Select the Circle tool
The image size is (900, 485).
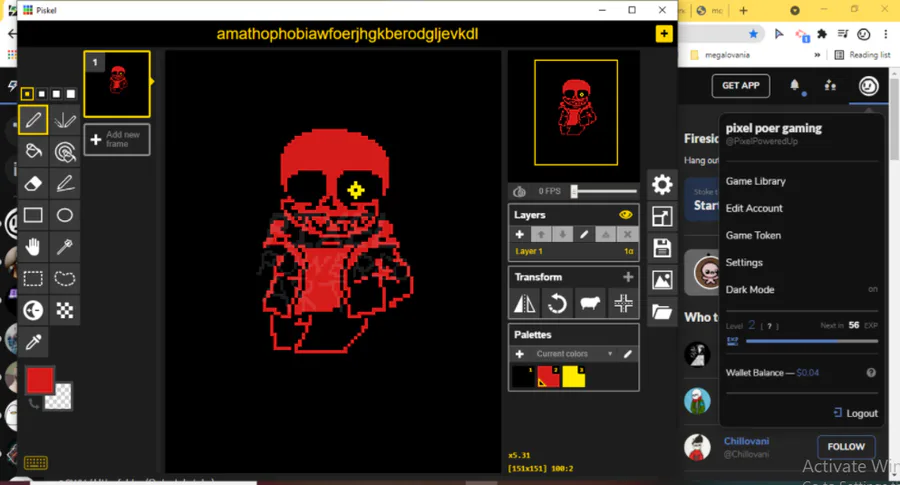pos(64,215)
